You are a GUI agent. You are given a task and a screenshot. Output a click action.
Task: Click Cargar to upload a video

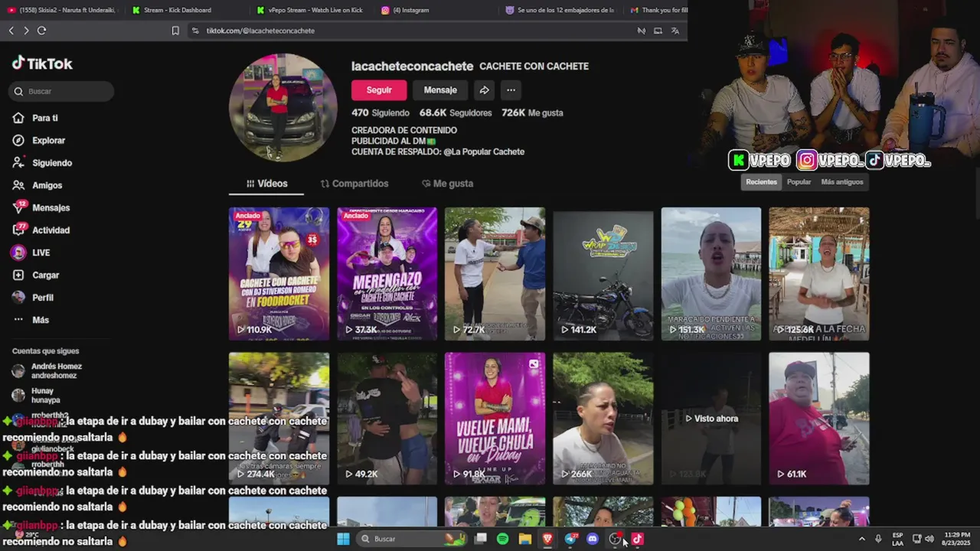pyautogui.click(x=35, y=275)
